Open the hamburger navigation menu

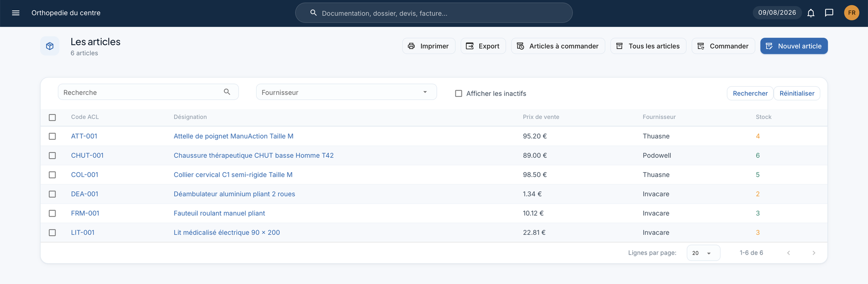click(15, 13)
